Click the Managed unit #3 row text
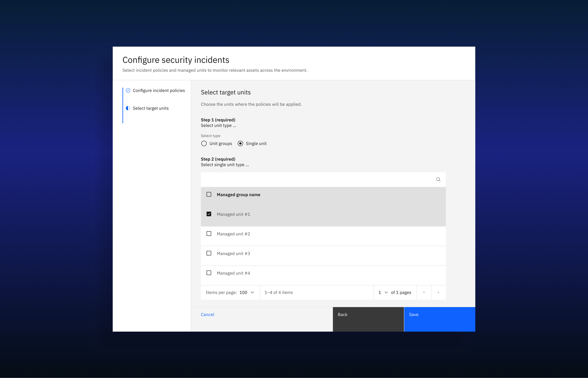This screenshot has width=588, height=378. 233,254
